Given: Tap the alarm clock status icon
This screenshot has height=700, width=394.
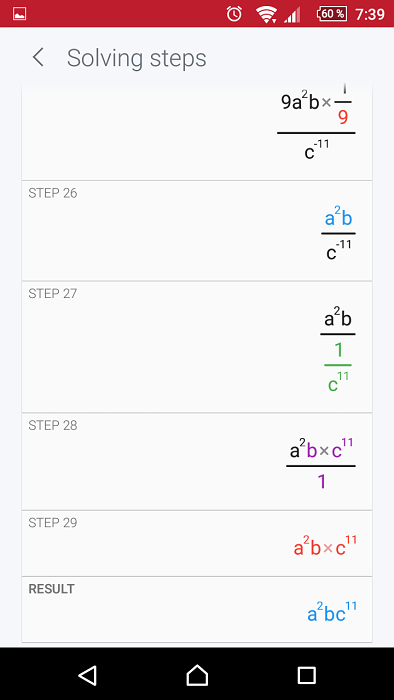Looking at the screenshot, I should (x=234, y=14).
